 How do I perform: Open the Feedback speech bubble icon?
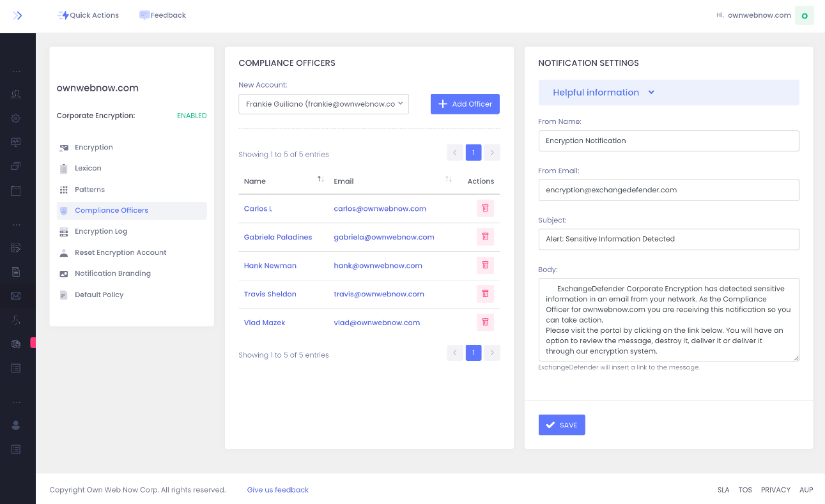[144, 15]
